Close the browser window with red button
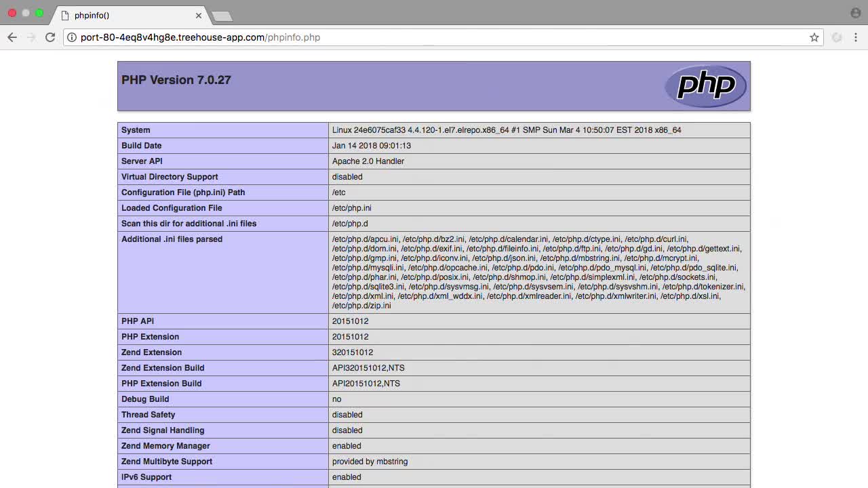 pyautogui.click(x=12, y=13)
